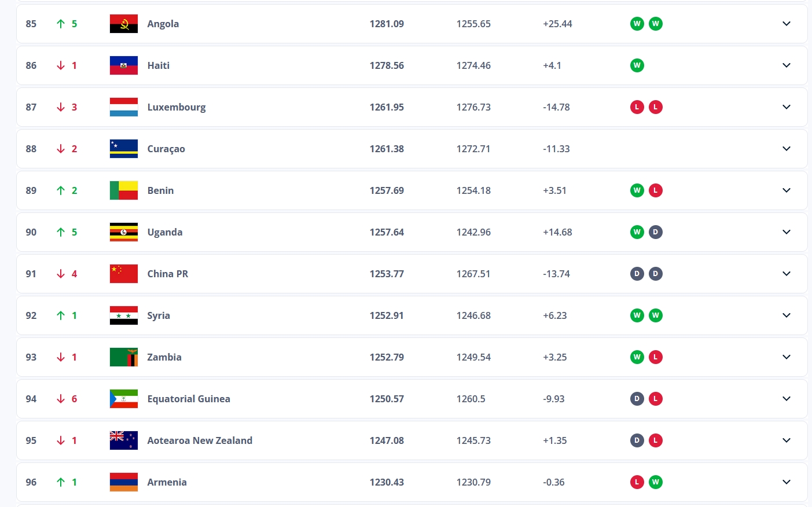Viewport: 812px width, 507px height.
Task: Click the Haiti flag icon
Action: point(124,65)
